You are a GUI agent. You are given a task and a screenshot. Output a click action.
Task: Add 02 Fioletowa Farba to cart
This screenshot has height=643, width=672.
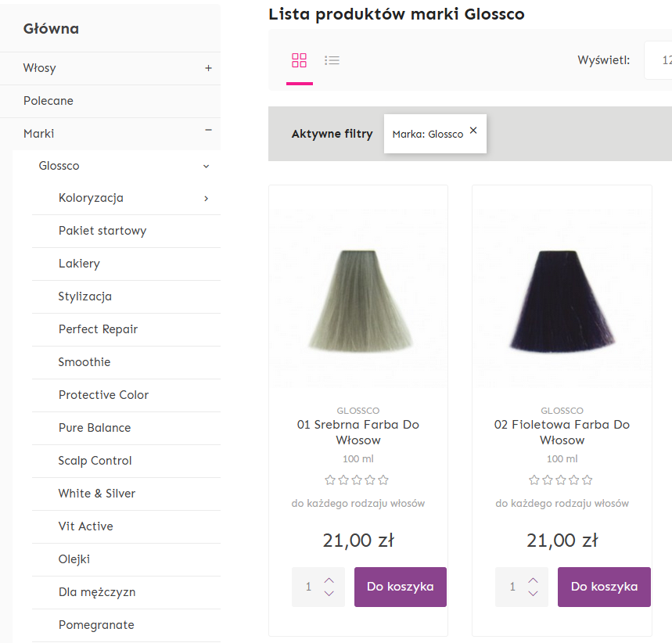click(x=604, y=587)
